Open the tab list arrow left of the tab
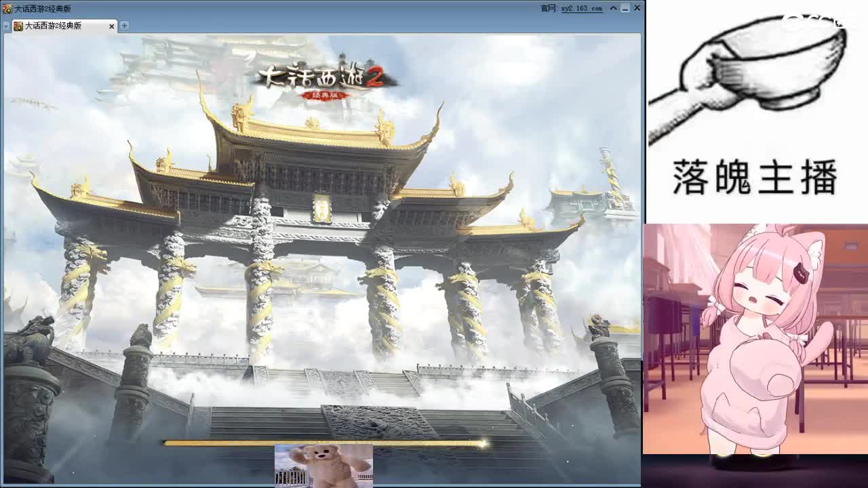 coord(6,26)
